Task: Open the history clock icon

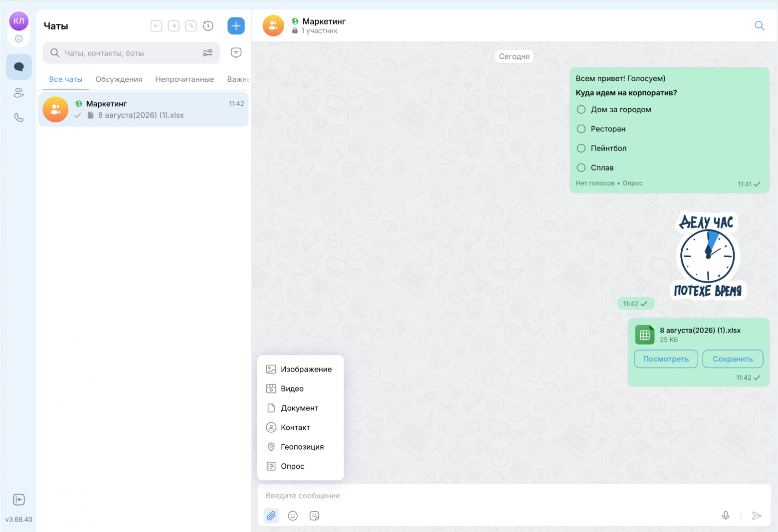Action: pos(208,26)
